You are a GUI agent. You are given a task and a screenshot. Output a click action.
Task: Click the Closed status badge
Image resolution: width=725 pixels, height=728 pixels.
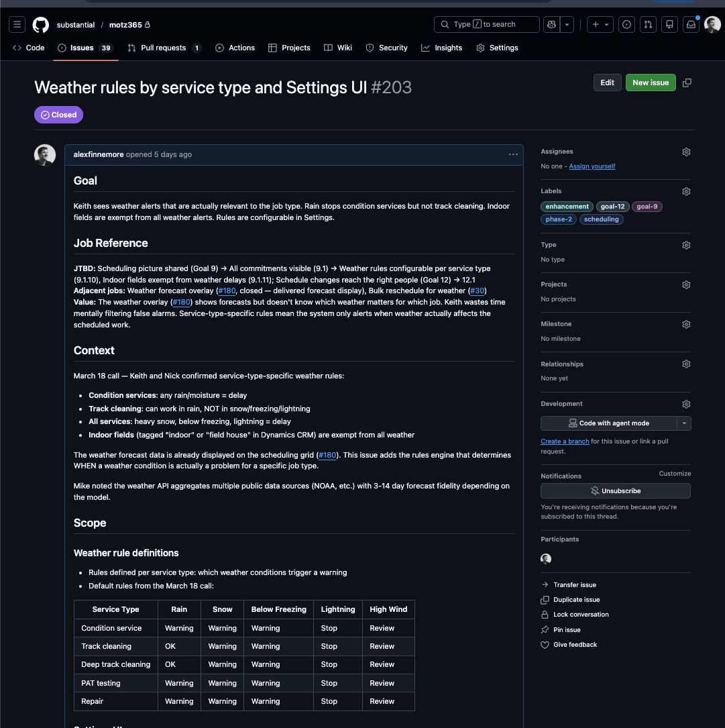click(x=58, y=115)
